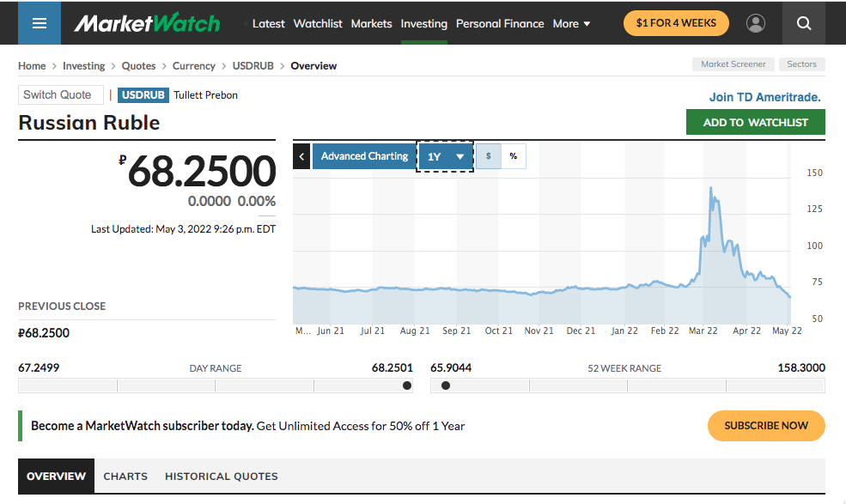Screen dimensions: 846x504
Task: Open the Latest menu item
Action: (x=268, y=24)
